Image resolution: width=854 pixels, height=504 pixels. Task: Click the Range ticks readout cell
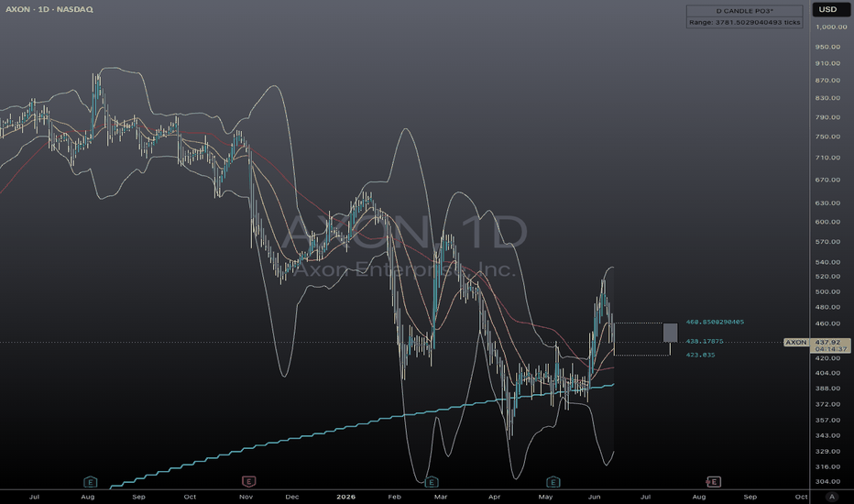pyautogui.click(x=744, y=22)
